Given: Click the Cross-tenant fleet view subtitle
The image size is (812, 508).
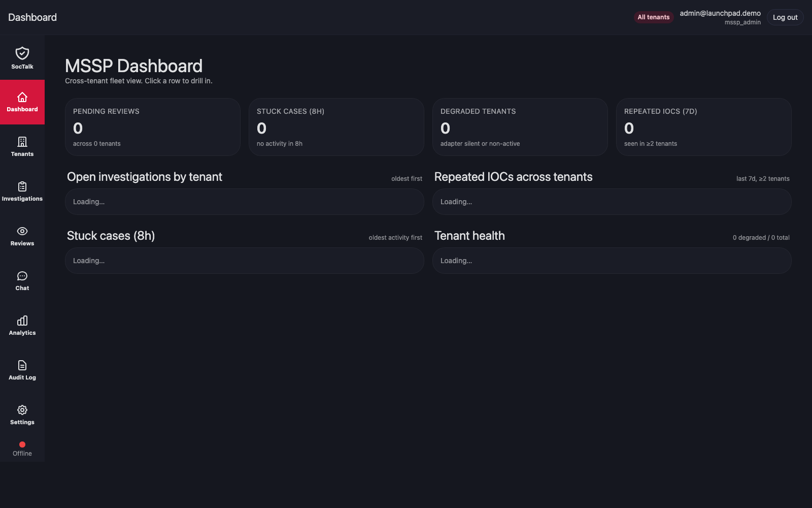Looking at the screenshot, I should coord(139,81).
